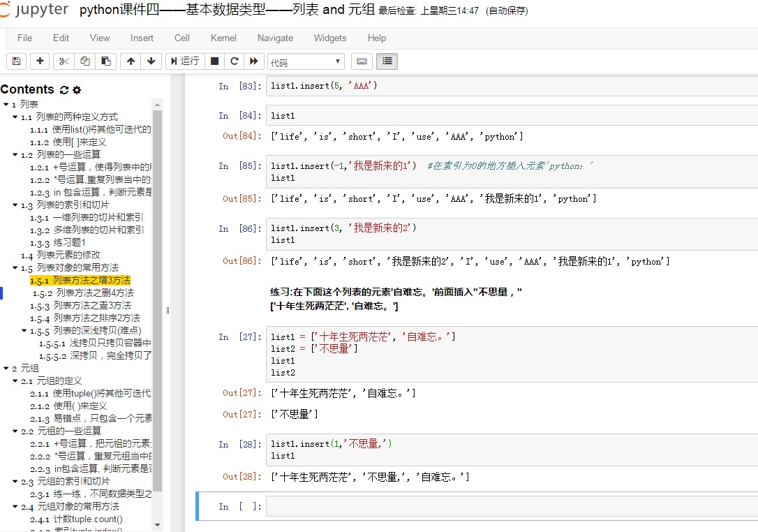Viewport: 758px width, 532px height.
Task: Go to 1.5.3 列表方法之查3方法
Action: pyautogui.click(x=81, y=306)
